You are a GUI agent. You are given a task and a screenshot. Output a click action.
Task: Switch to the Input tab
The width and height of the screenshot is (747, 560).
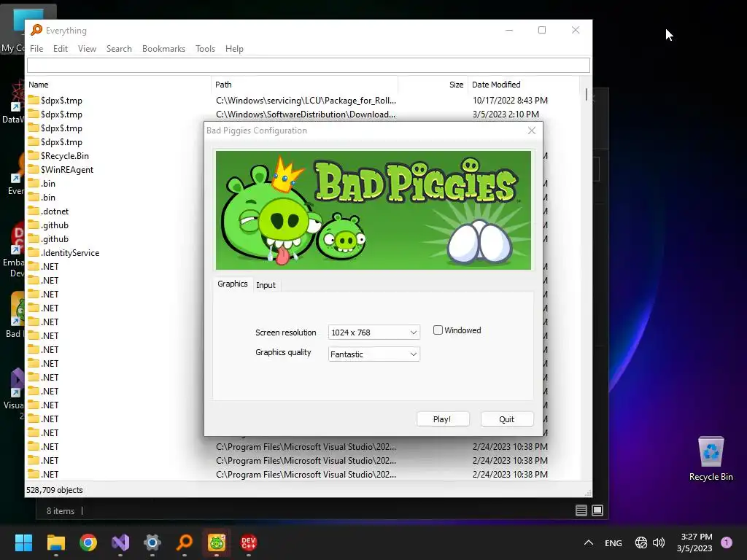tap(266, 285)
